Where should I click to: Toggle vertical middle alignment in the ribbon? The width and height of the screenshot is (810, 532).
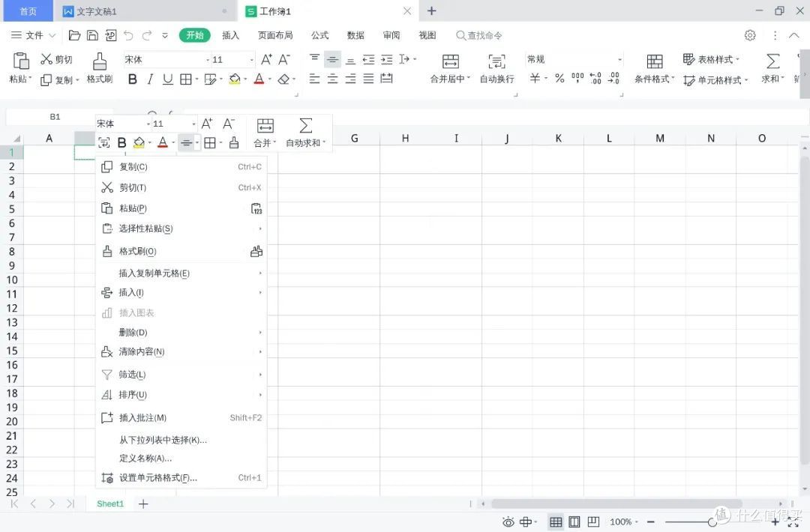point(333,60)
